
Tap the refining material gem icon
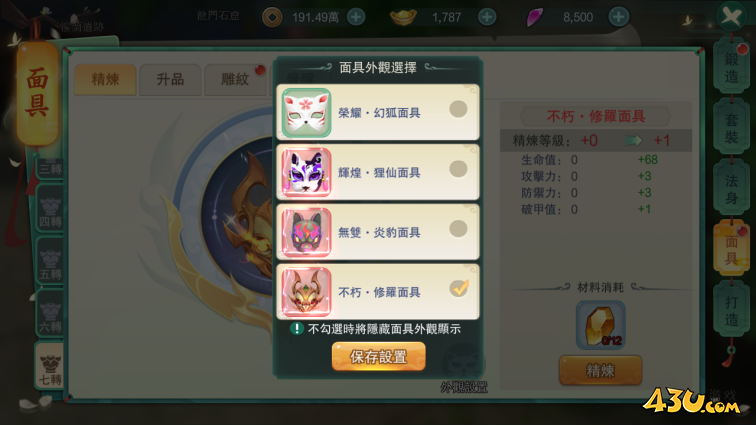tap(600, 325)
